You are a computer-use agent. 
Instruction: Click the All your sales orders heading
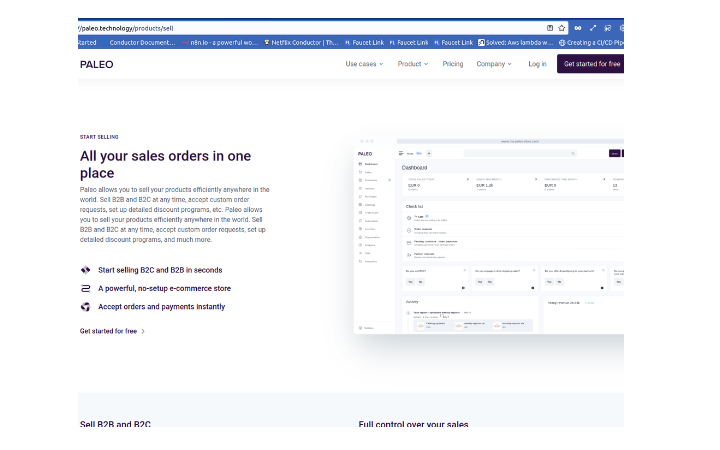[x=165, y=164]
